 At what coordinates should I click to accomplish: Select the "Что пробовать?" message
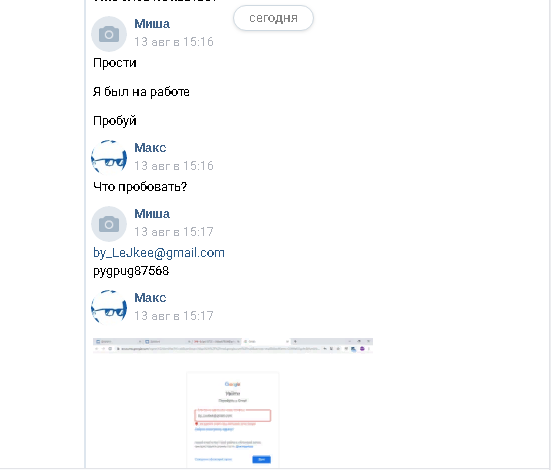point(140,187)
